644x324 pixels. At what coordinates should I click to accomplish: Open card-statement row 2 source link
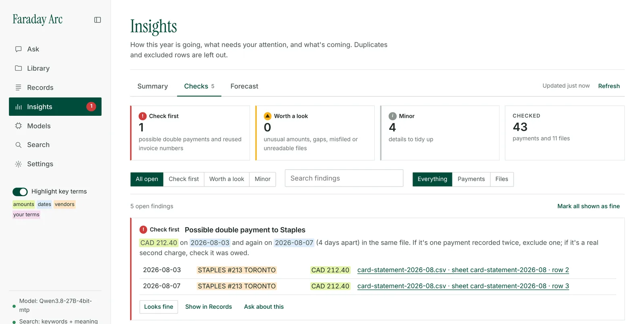pyautogui.click(x=463, y=270)
